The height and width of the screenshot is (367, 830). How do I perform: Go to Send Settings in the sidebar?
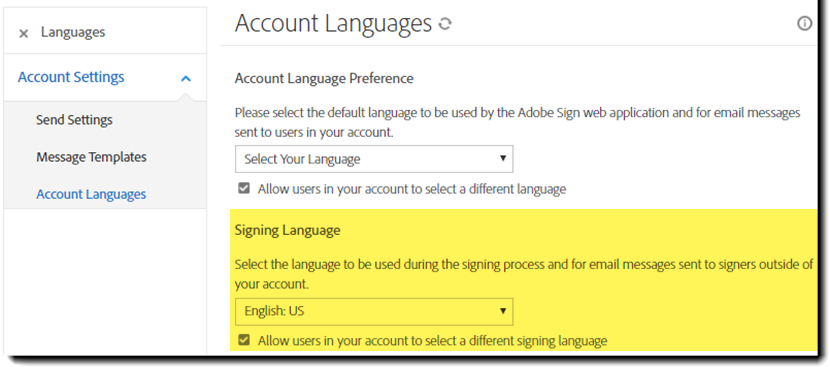click(74, 120)
